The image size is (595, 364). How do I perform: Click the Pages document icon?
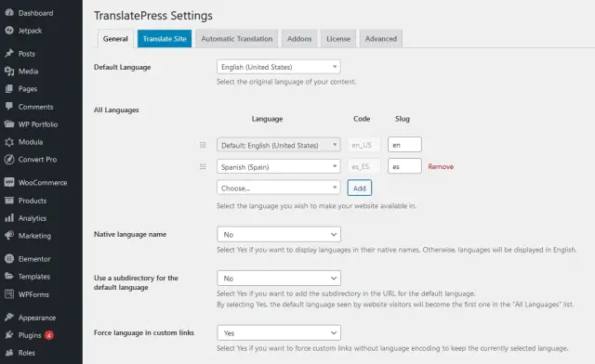(9, 89)
